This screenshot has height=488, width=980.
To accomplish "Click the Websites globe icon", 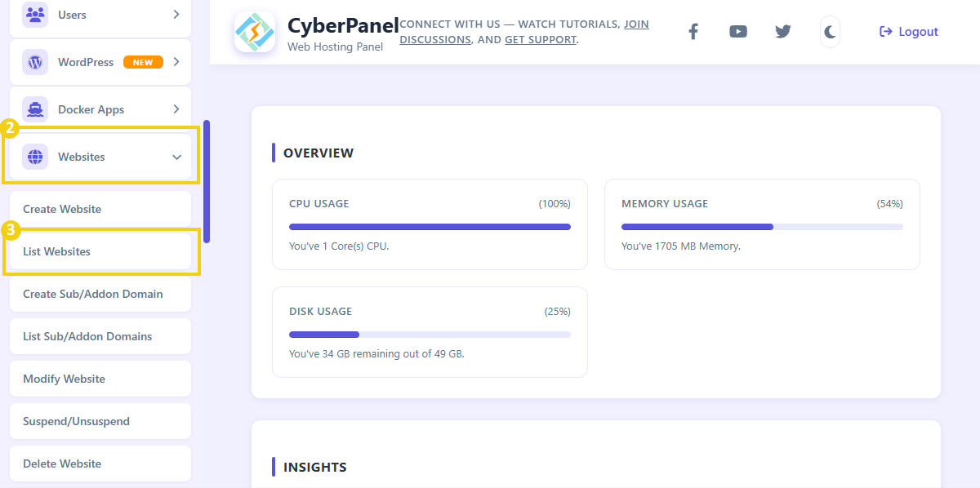I will 35,157.
